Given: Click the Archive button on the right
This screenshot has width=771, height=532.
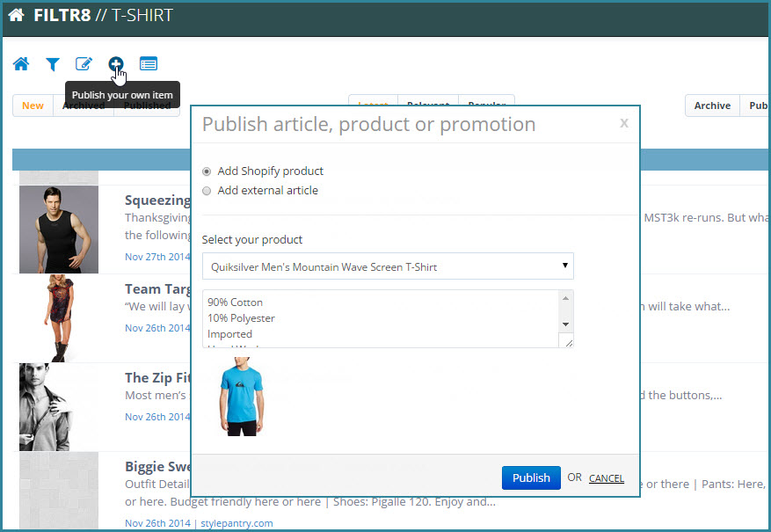Looking at the screenshot, I should (712, 106).
